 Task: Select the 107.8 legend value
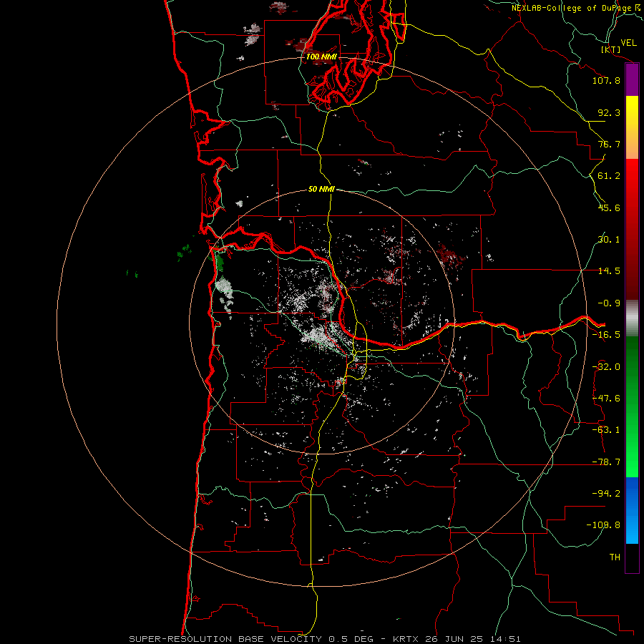coord(606,80)
